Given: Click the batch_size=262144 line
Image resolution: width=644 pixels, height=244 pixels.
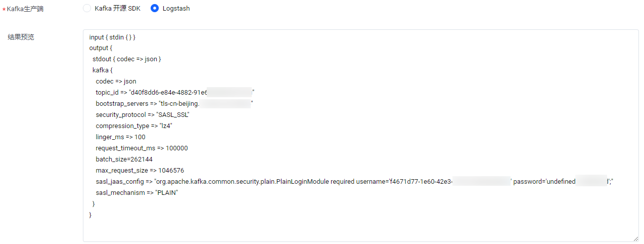Looking at the screenshot, I should [x=124, y=159].
